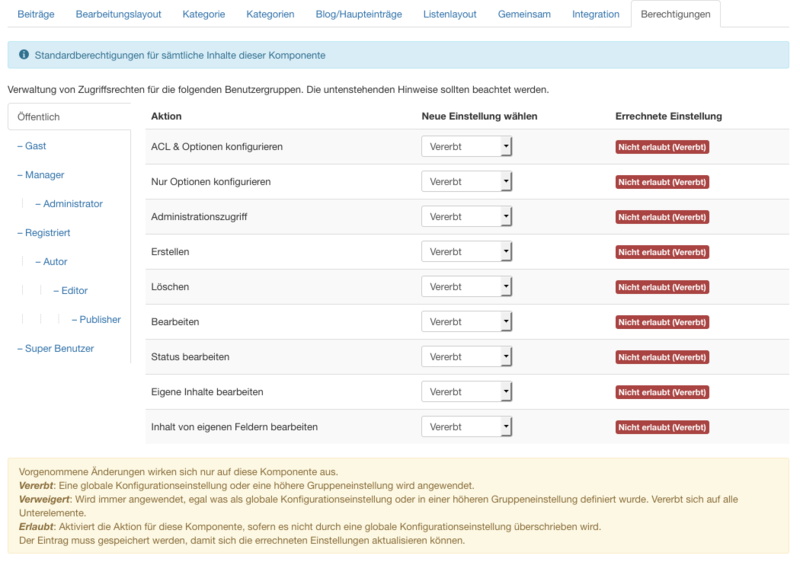Screen dimensions: 800x562
Task: Click Nicht erlaubt badge for Bearbeiten row
Action: [x=662, y=322]
